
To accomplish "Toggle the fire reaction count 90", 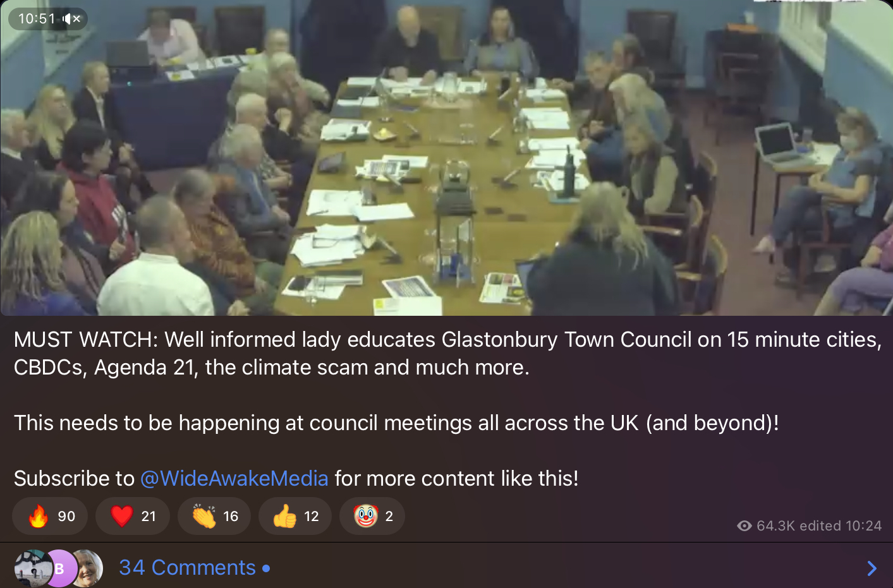I will [x=66, y=516].
